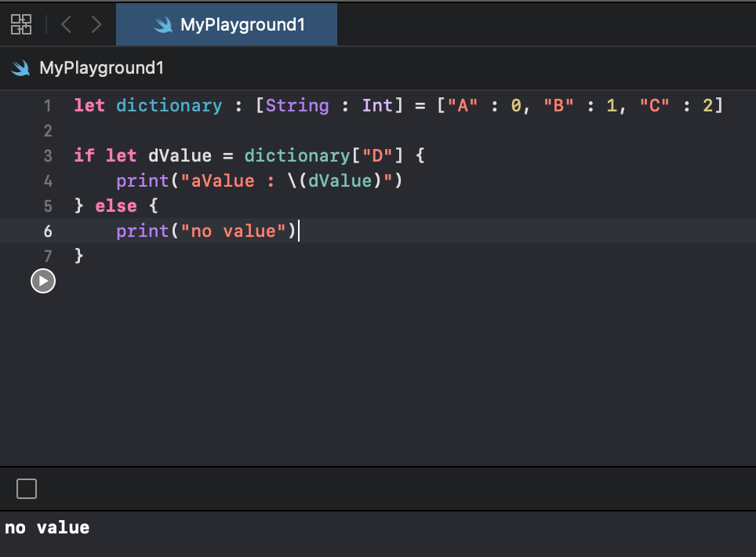This screenshot has height=557, width=756.
Task: Click the Swift icon in the MyPlayground1 tab
Action: point(163,24)
